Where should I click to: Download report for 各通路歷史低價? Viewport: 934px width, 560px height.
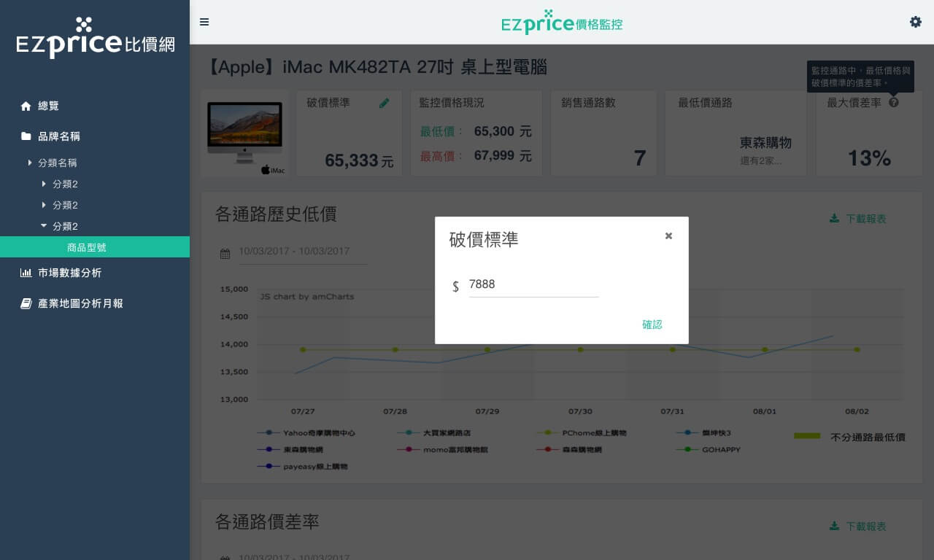[858, 219]
